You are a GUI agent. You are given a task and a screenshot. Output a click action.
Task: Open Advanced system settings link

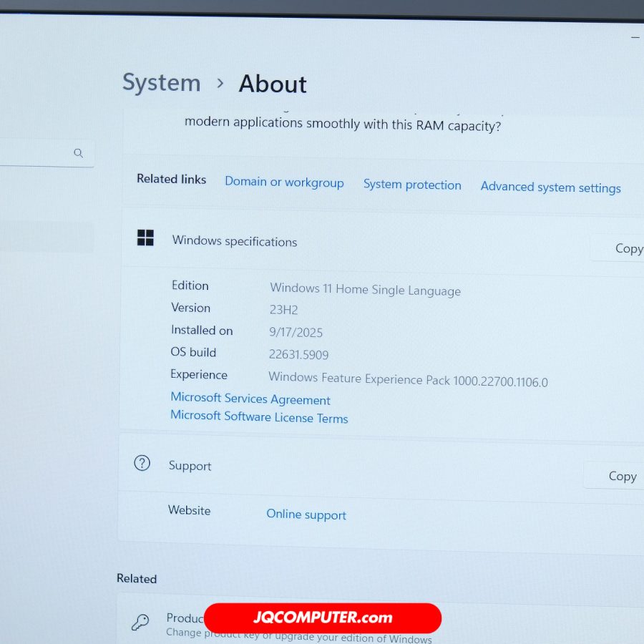(551, 187)
